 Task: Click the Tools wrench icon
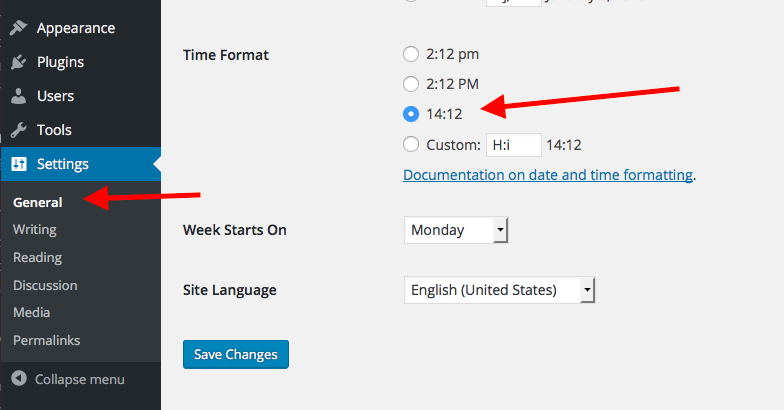pyautogui.click(x=18, y=130)
